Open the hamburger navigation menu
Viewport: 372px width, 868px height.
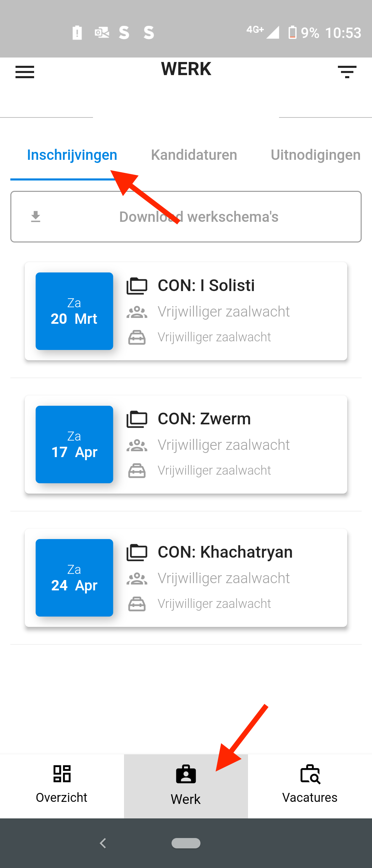(x=25, y=72)
